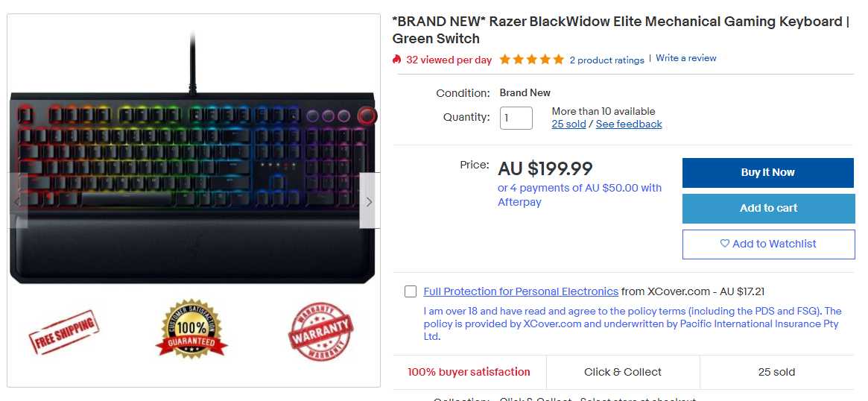This screenshot has width=868, height=401.
Task: Open Full Protection for Personal Electronics link
Action: 521,291
